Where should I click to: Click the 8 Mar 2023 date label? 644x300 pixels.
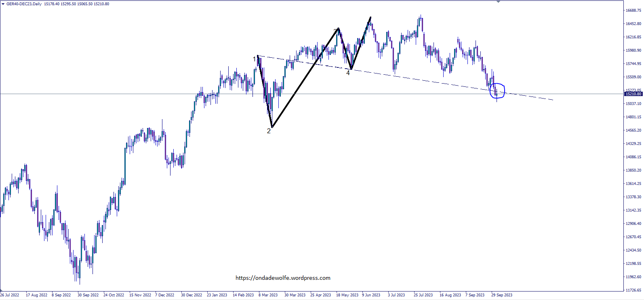click(x=268, y=295)
